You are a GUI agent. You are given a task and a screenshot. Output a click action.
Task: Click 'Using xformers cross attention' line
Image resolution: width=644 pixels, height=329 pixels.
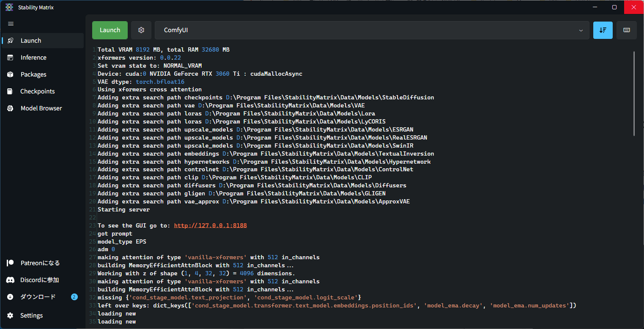(150, 90)
